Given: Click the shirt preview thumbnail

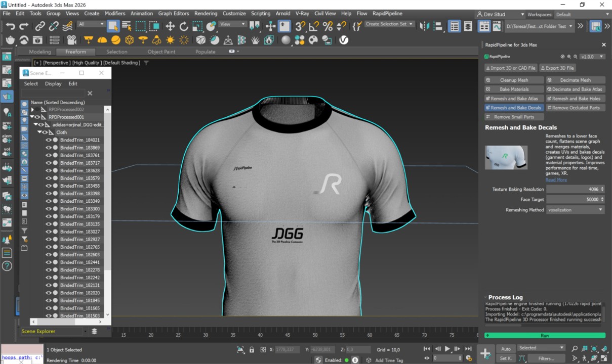Looking at the screenshot, I should [506, 157].
